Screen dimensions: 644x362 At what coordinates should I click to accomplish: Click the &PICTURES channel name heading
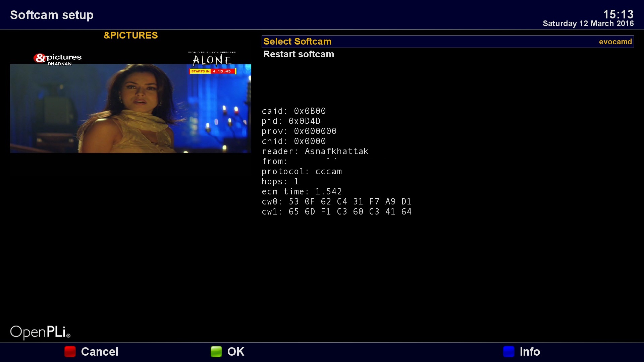[x=130, y=36]
